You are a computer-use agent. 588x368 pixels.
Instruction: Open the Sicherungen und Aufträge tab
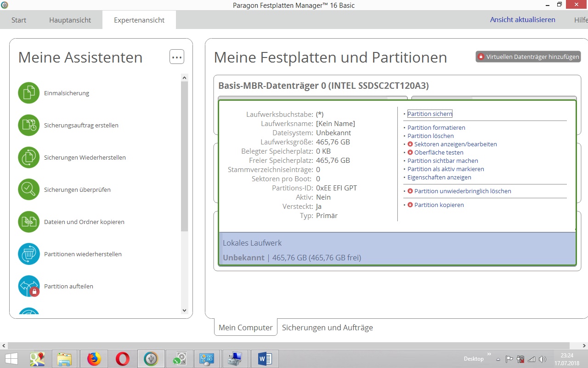328,328
